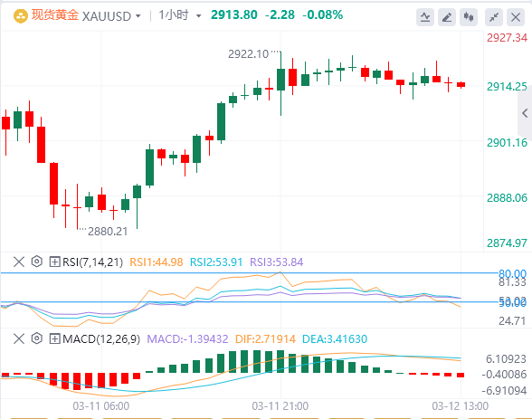Screen dimensions: 532x419
Task: Click the 03-11 21:00 time label
Action: click(280, 406)
